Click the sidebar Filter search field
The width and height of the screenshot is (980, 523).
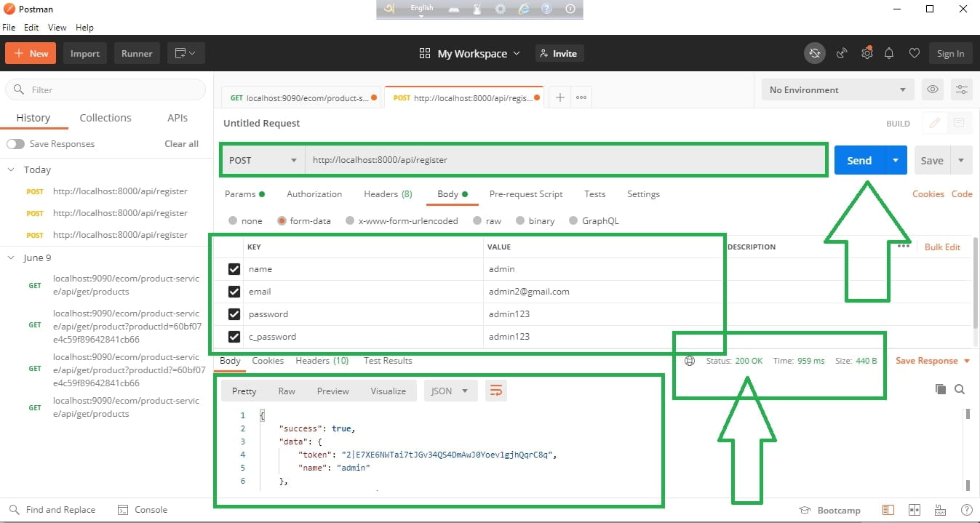105,89
